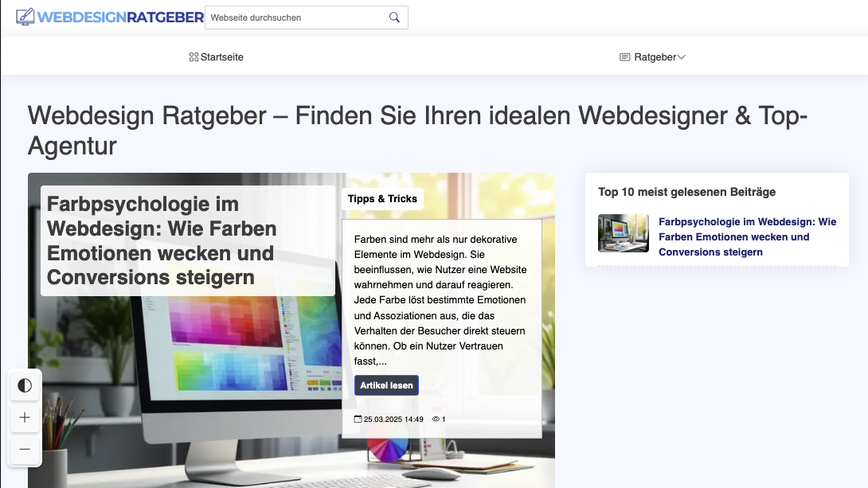This screenshot has height=488, width=868.
Task: Click the view counter next to the eye
Action: 444,419
